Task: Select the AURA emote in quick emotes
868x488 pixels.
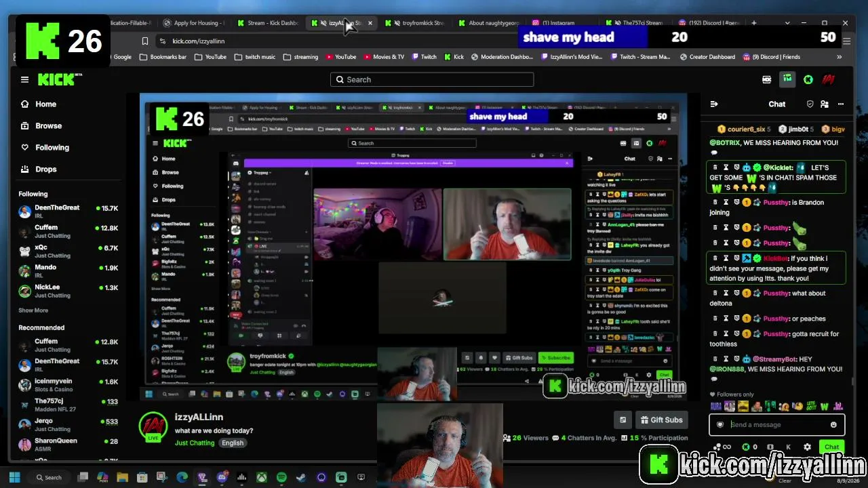Action: (x=716, y=407)
